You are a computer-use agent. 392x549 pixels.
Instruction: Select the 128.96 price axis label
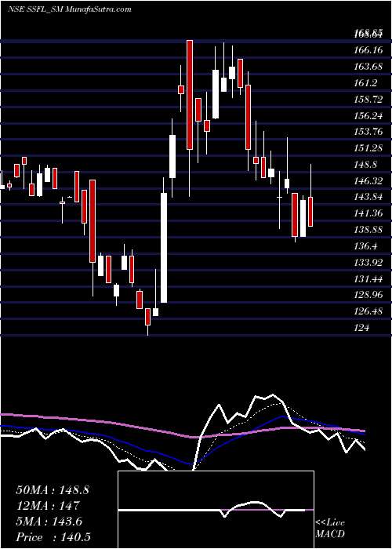coord(368,294)
